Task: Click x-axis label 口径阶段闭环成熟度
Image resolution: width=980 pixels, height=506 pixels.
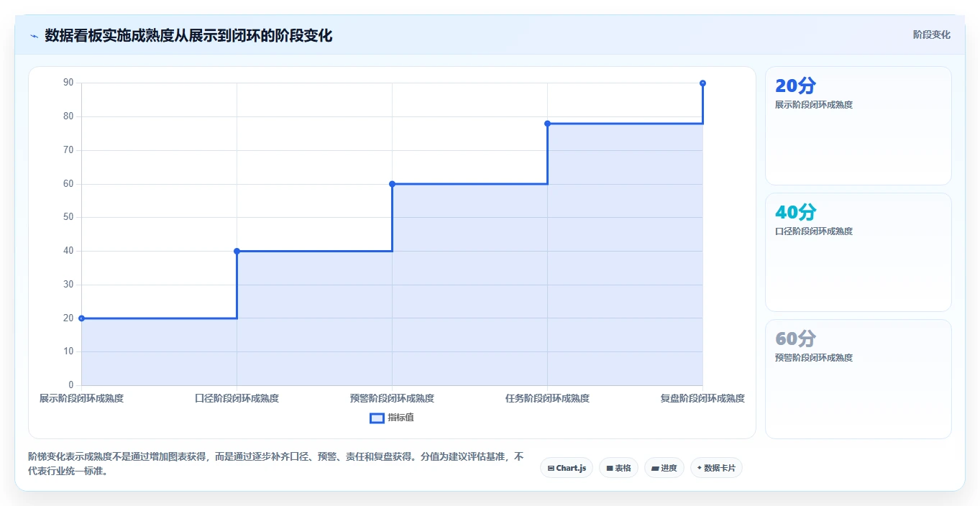Action: (x=237, y=398)
